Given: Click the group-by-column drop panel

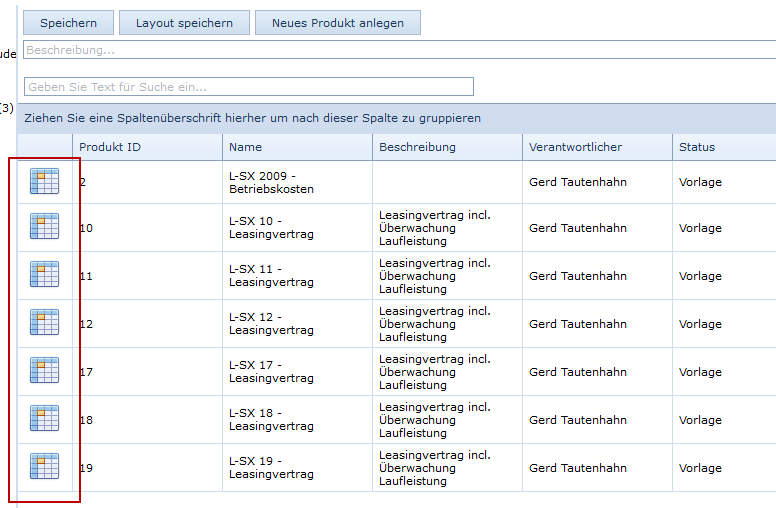Looking at the screenshot, I should [x=396, y=118].
